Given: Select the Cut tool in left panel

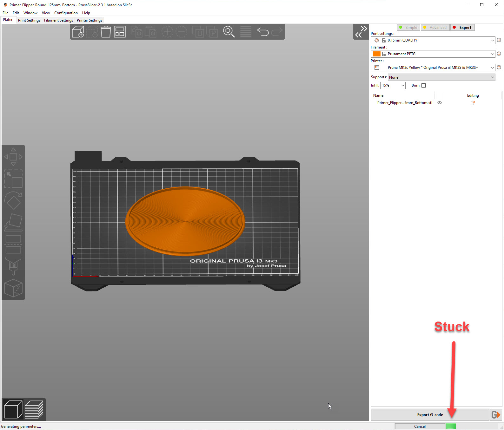Looking at the screenshot, I should [13, 244].
